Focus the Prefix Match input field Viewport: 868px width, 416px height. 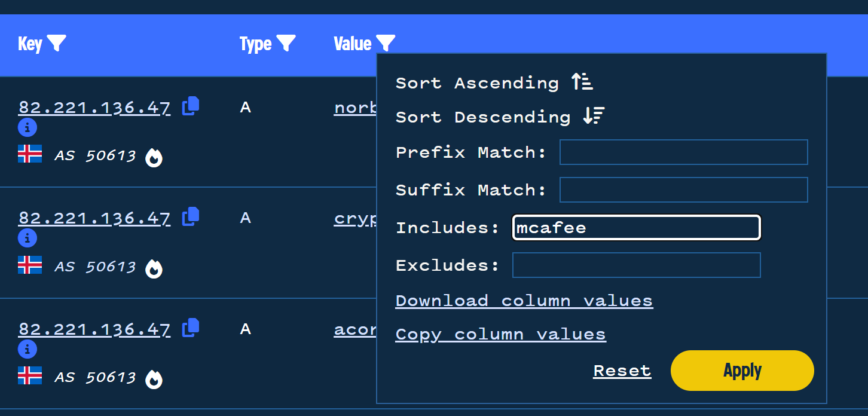tap(684, 152)
